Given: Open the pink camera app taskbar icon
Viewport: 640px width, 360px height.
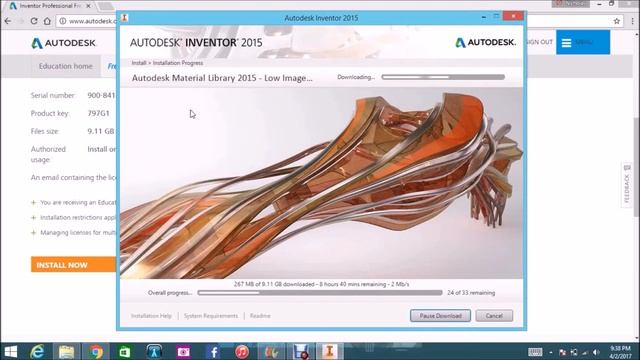Looking at the screenshot, I should point(183,351).
